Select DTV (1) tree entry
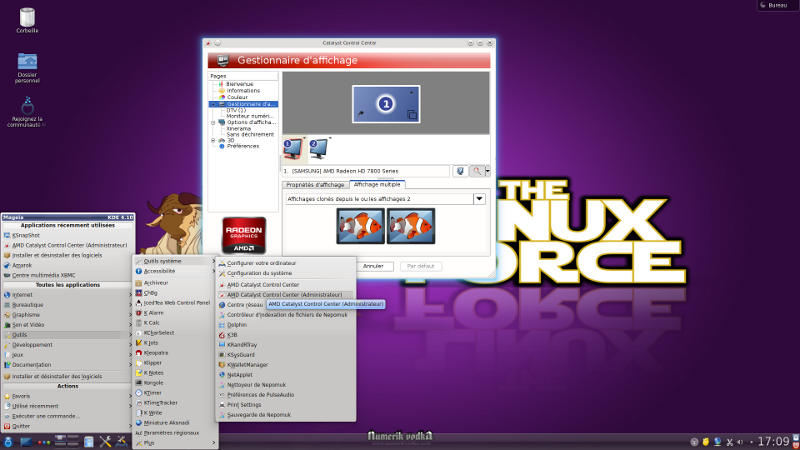The image size is (800, 450). [x=236, y=110]
